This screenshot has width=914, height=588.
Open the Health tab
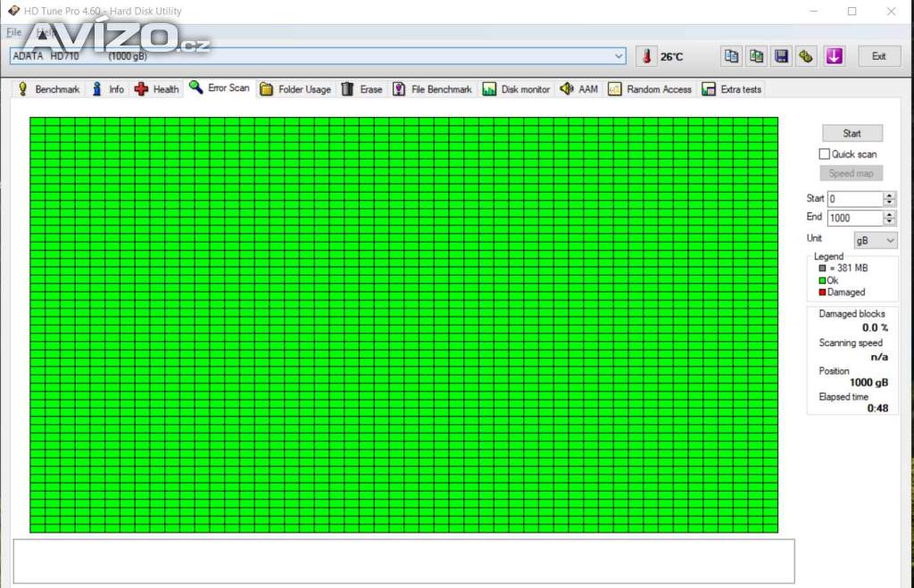click(x=157, y=89)
